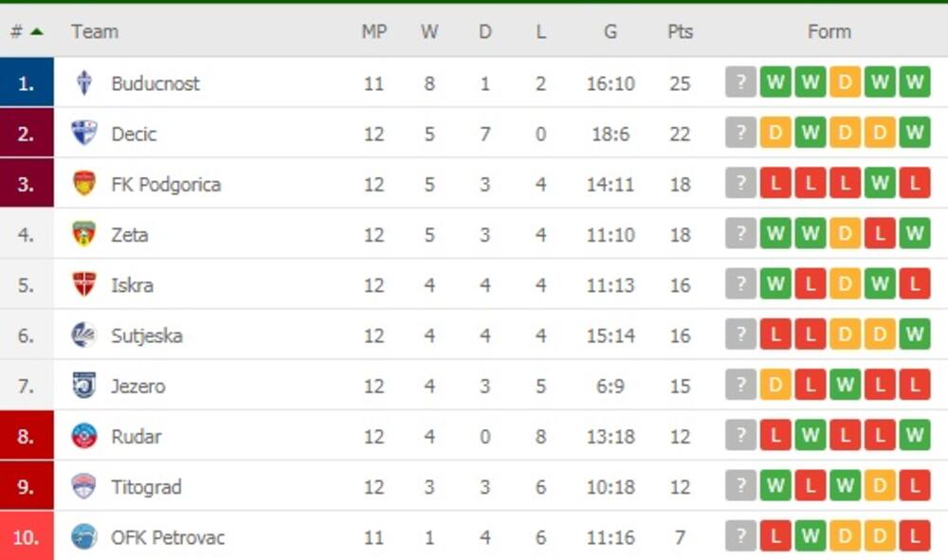Image resolution: width=948 pixels, height=560 pixels.
Task: Sort table by rank number column
Action: click(x=26, y=31)
